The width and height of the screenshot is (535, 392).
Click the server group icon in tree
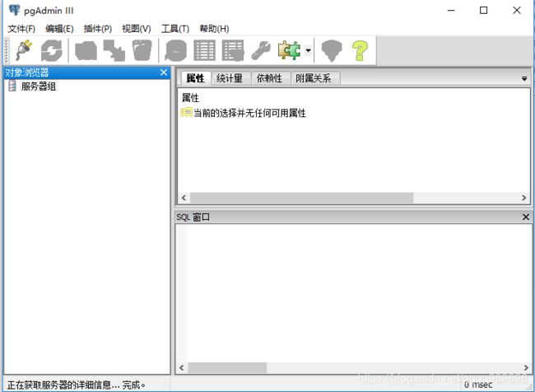pos(12,86)
